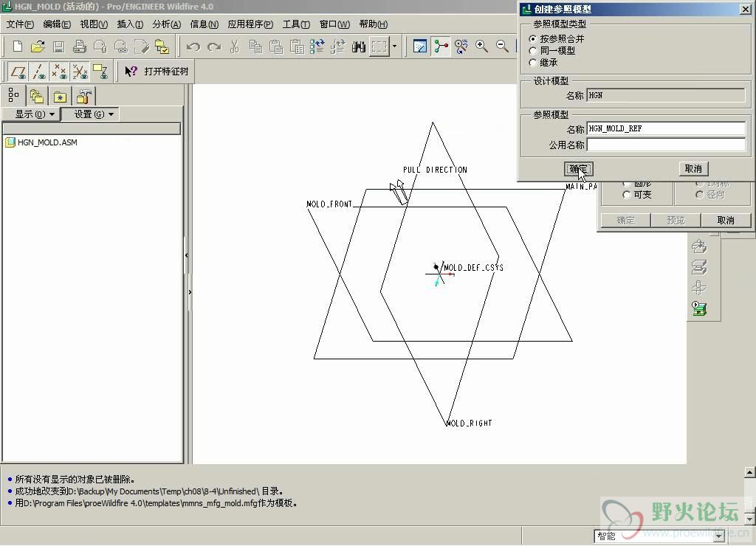Open the 编辑 menu
This screenshot has height=546, width=756.
click(x=57, y=24)
